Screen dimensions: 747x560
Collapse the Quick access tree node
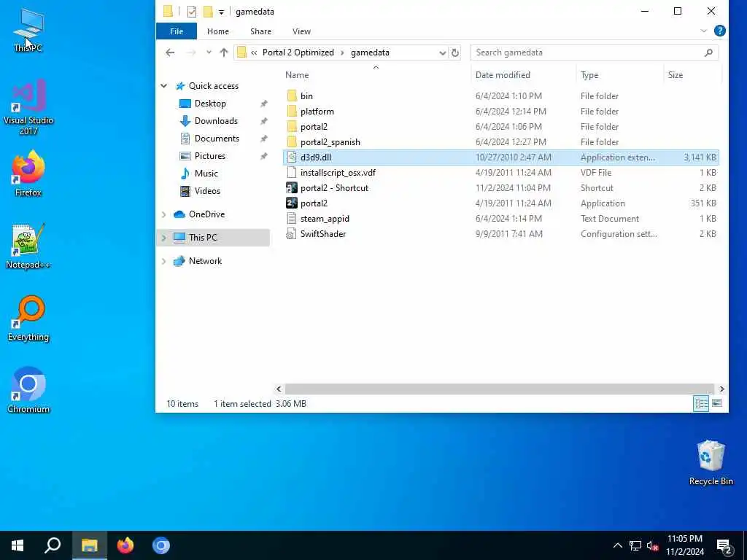pos(164,86)
